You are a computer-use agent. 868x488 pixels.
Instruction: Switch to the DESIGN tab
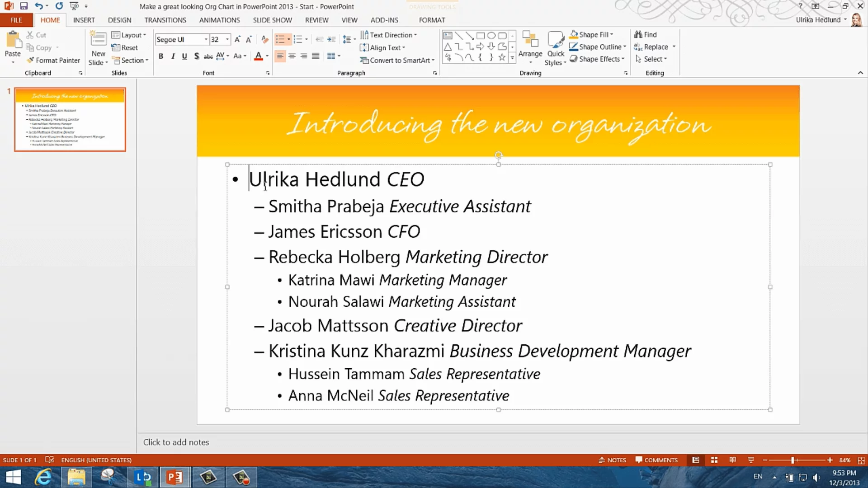pyautogui.click(x=119, y=20)
